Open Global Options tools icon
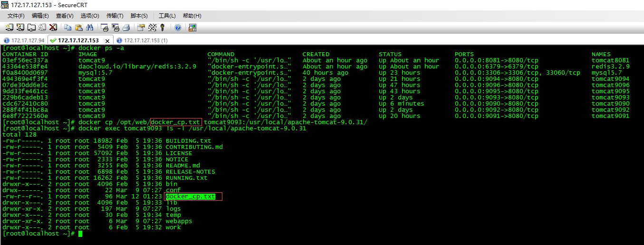Screen dimensions: 644x245 [x=152, y=28]
